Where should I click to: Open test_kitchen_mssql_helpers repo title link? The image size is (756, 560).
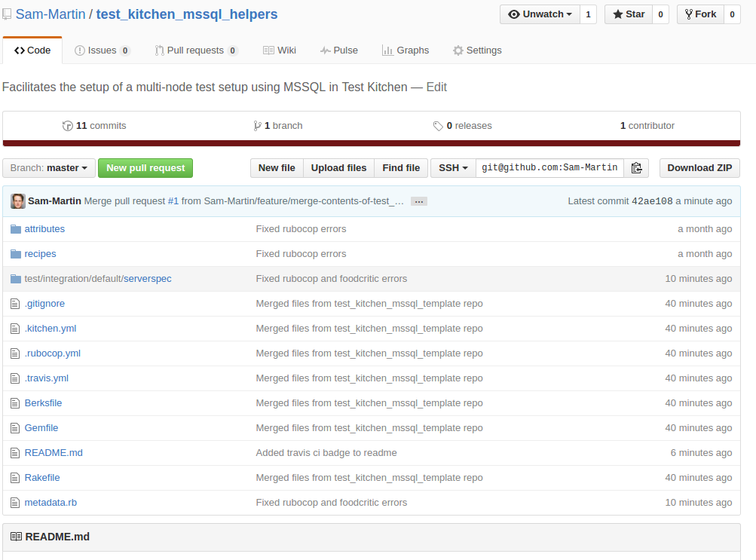coord(187,14)
